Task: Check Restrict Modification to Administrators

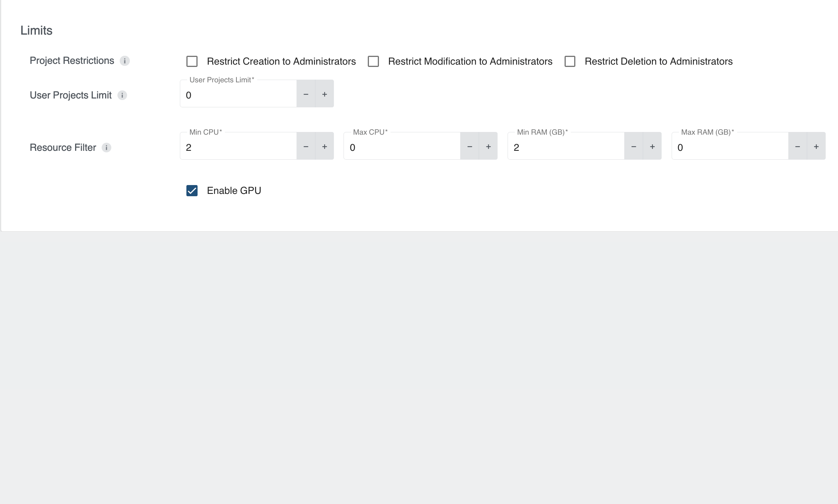Action: click(373, 62)
